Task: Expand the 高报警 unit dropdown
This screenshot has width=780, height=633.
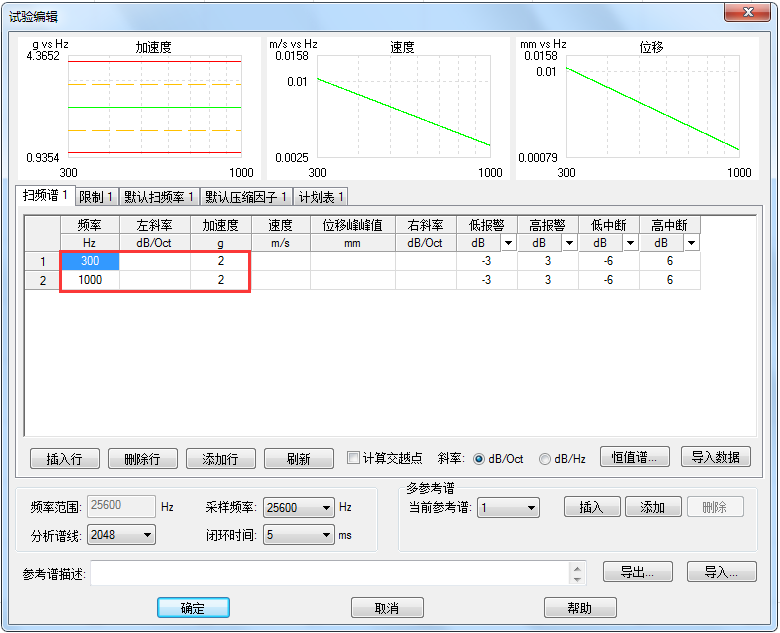Action: click(x=570, y=243)
